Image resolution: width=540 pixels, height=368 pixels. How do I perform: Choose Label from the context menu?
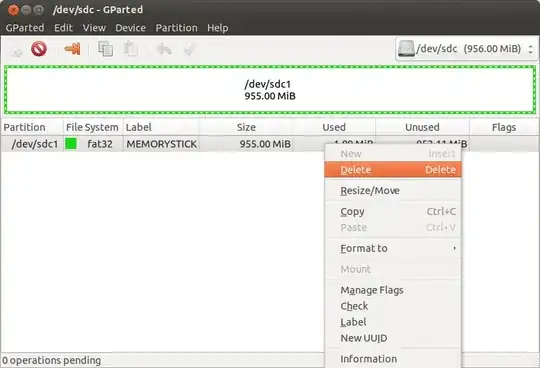(393, 322)
